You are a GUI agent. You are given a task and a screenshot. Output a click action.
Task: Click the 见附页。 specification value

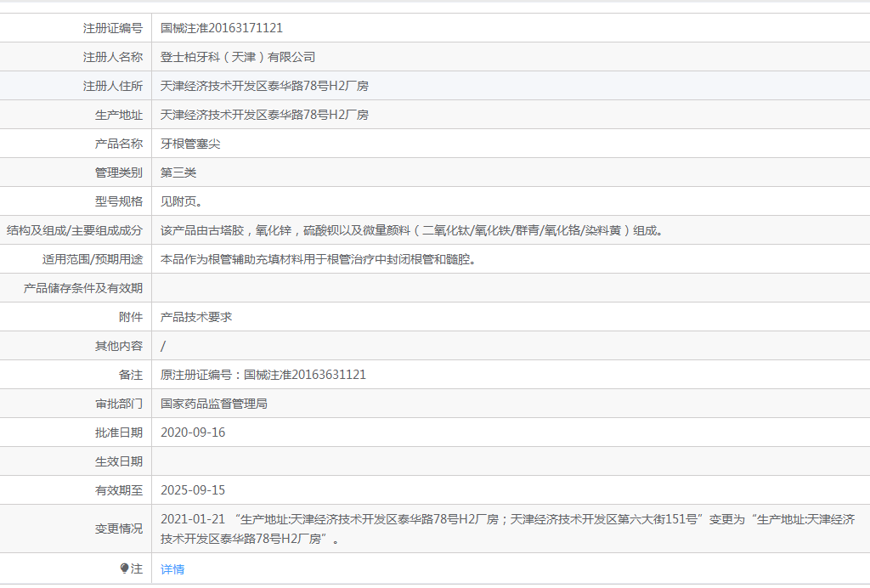point(182,201)
